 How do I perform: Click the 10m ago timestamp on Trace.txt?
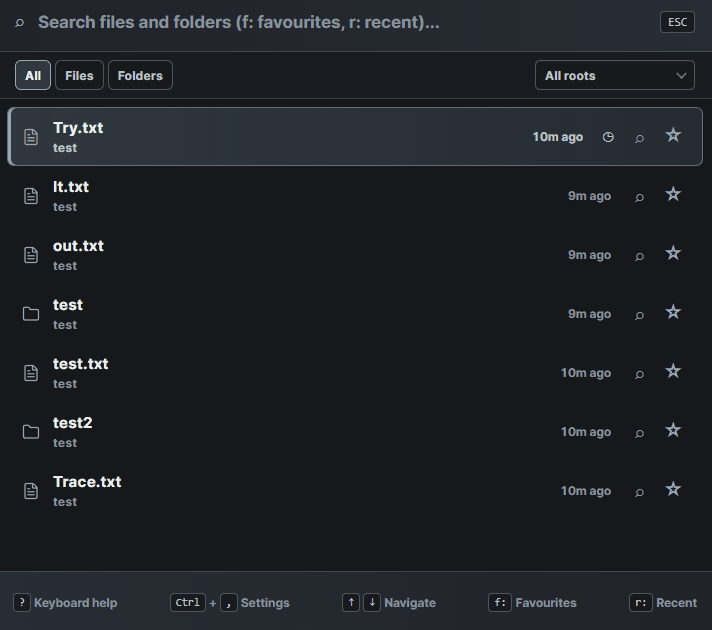[586, 491]
